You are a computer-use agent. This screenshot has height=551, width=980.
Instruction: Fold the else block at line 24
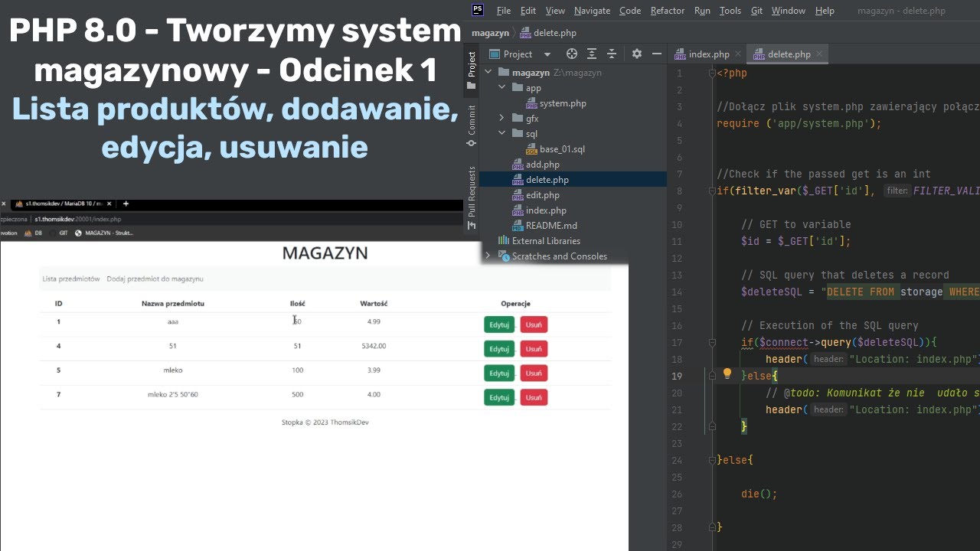713,460
